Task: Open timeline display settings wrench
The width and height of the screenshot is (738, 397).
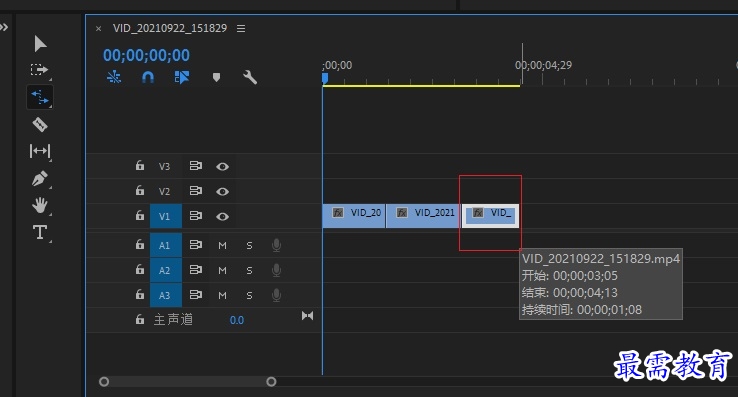Action: (x=250, y=77)
